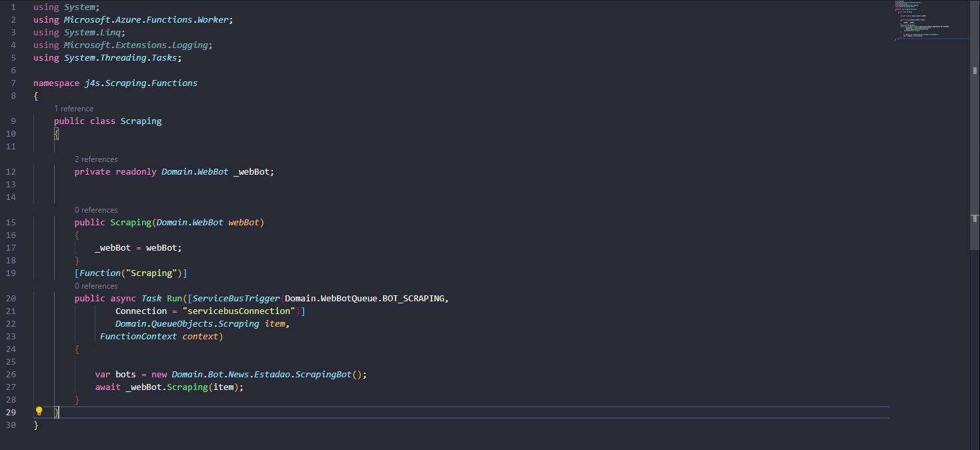
Task: Open "2 references" above the _webBot field
Action: tap(95, 159)
